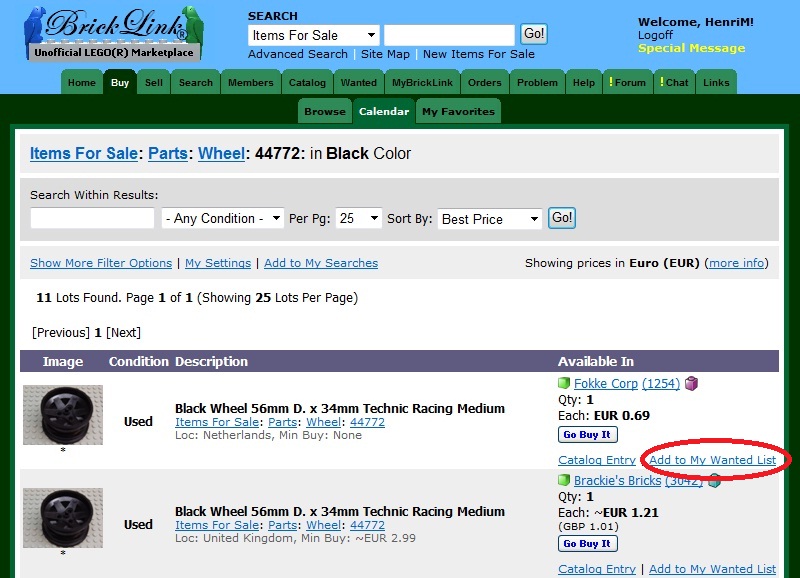
Task: Expand the Any Condition dropdown
Action: [x=223, y=218]
